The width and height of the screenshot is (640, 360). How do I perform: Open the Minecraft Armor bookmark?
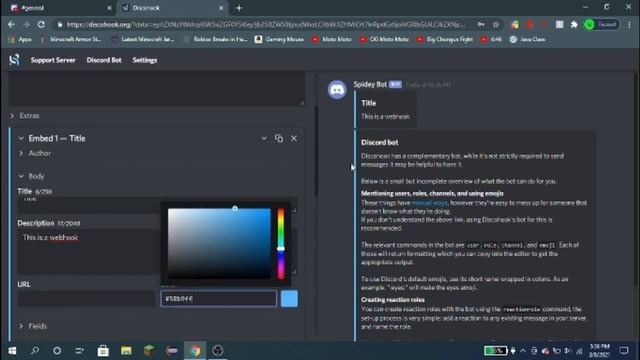coord(71,40)
